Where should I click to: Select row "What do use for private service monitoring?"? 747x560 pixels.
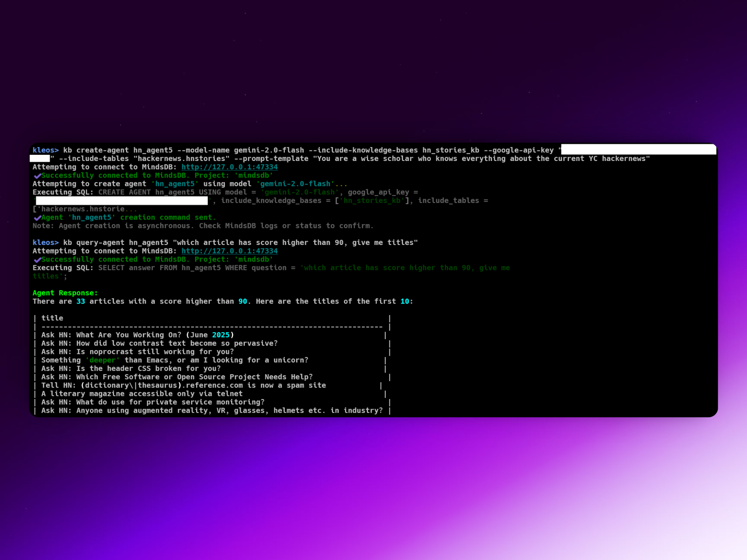(x=212, y=402)
